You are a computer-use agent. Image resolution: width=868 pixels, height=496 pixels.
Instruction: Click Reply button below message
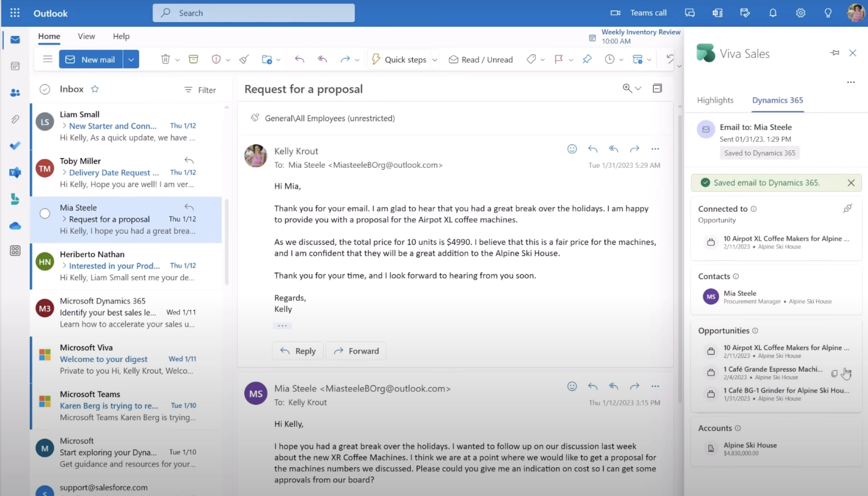pos(298,351)
